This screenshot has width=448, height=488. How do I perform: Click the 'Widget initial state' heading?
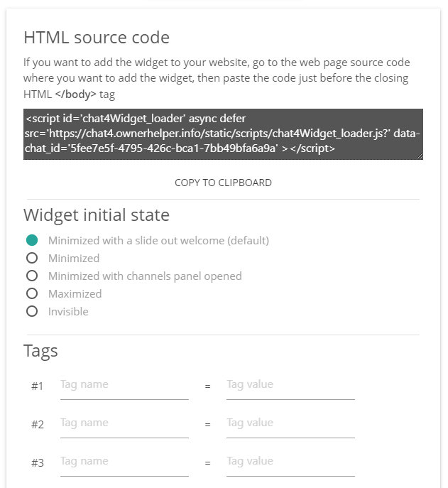pyautogui.click(x=97, y=215)
